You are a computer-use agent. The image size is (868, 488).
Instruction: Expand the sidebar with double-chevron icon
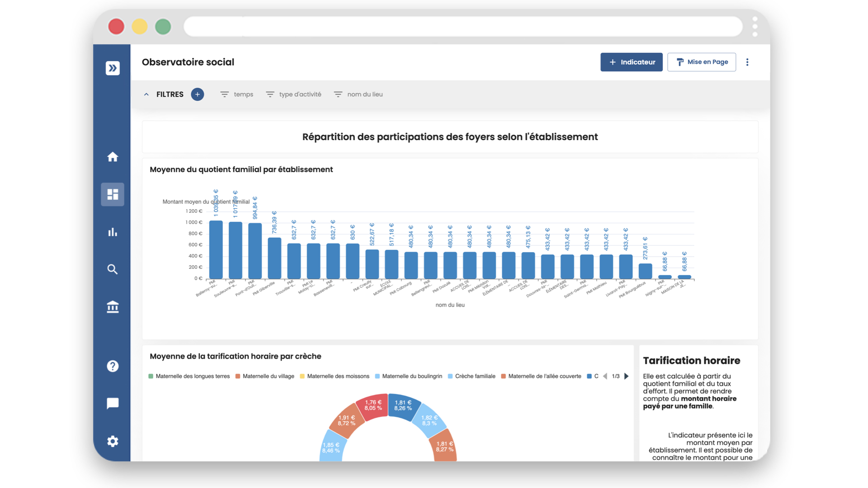pos(113,68)
